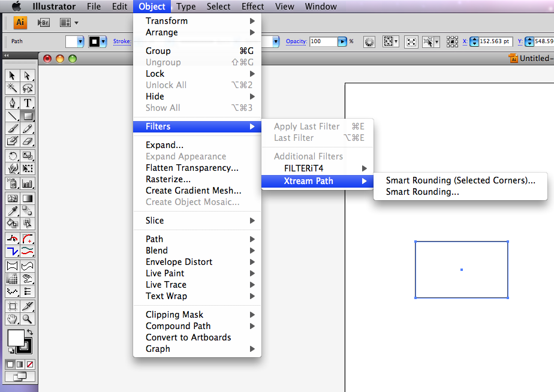Select the Zoom magnifier tool
554x392 pixels.
pos(27,319)
